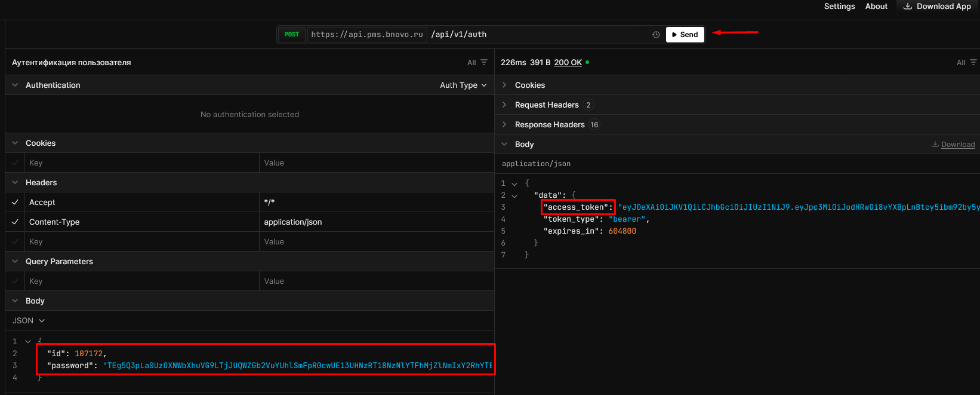
Task: Click the Request Headers count badge 2
Action: [x=588, y=105]
